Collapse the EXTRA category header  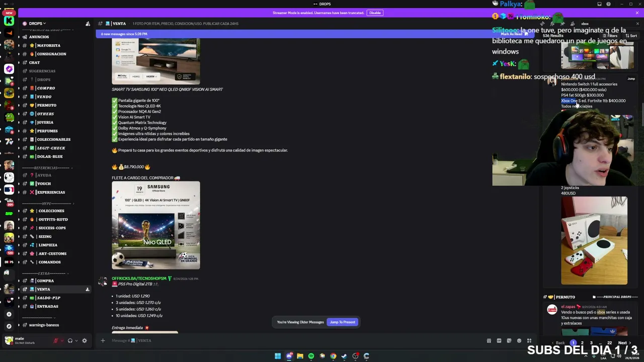pyautogui.click(x=45, y=273)
